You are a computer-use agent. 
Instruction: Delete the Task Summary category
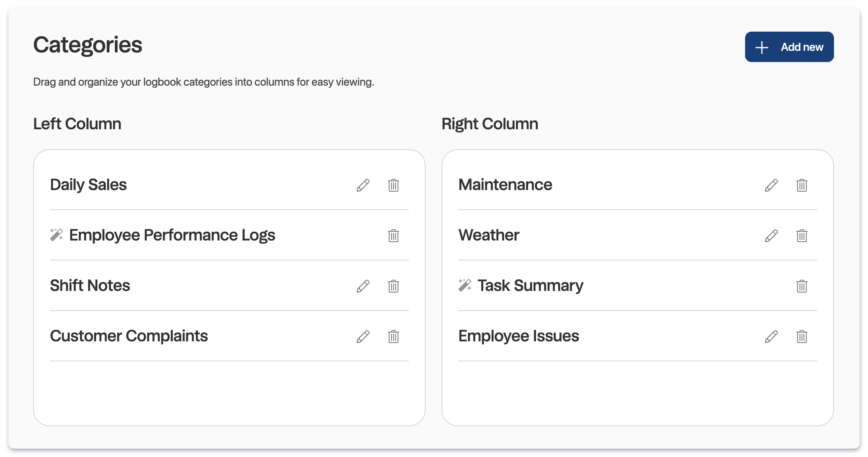(802, 286)
